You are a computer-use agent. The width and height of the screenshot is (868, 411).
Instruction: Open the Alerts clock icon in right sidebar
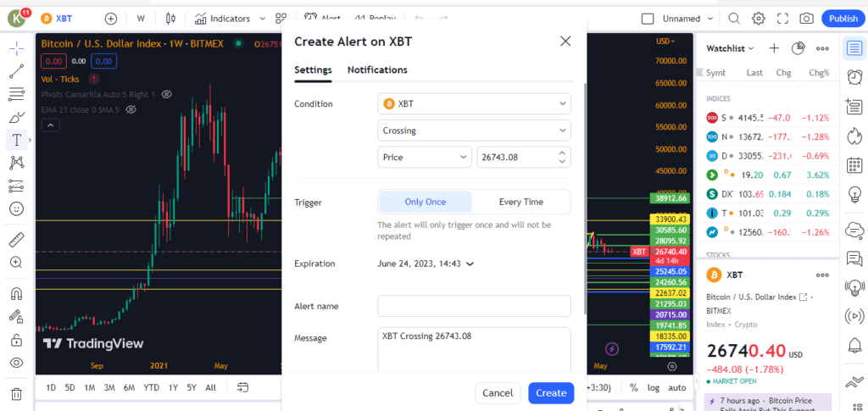point(854,78)
